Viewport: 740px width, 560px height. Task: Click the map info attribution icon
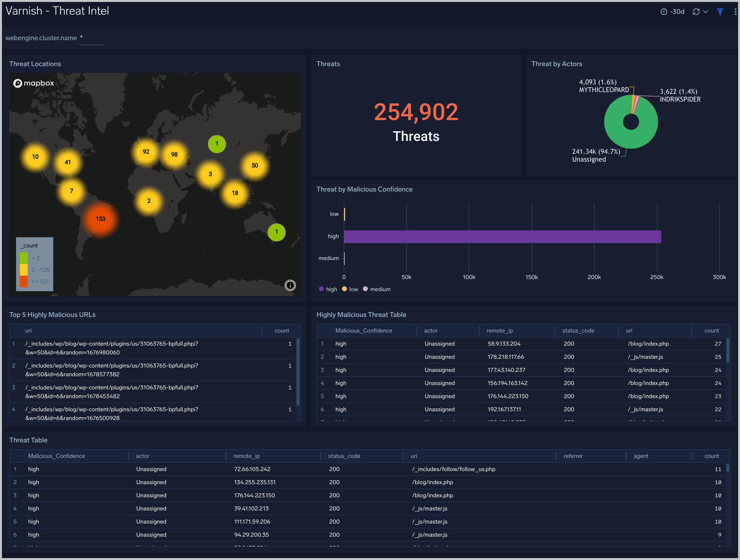[x=290, y=285]
